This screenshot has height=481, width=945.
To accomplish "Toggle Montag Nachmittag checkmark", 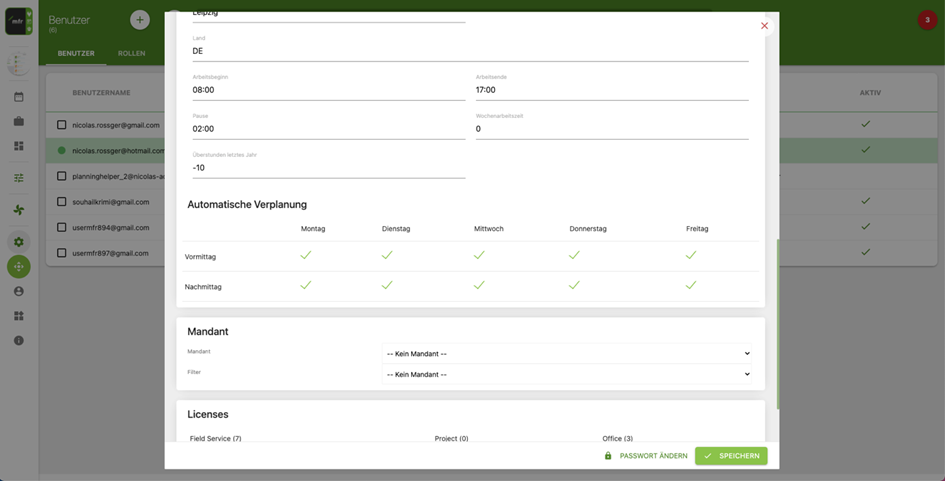I will tap(306, 285).
